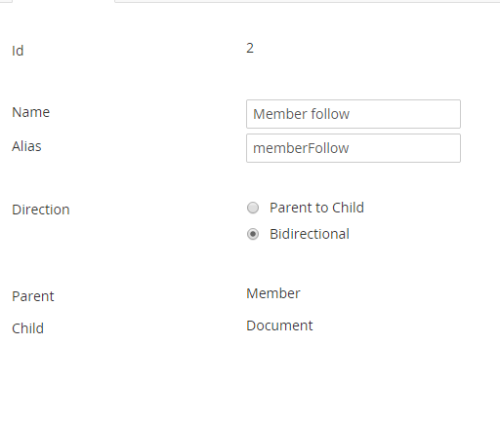Click the Id field label

pos(18,51)
